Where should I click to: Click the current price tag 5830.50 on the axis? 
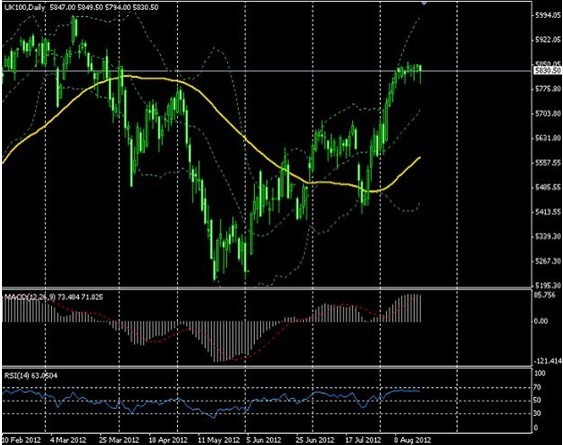click(547, 71)
